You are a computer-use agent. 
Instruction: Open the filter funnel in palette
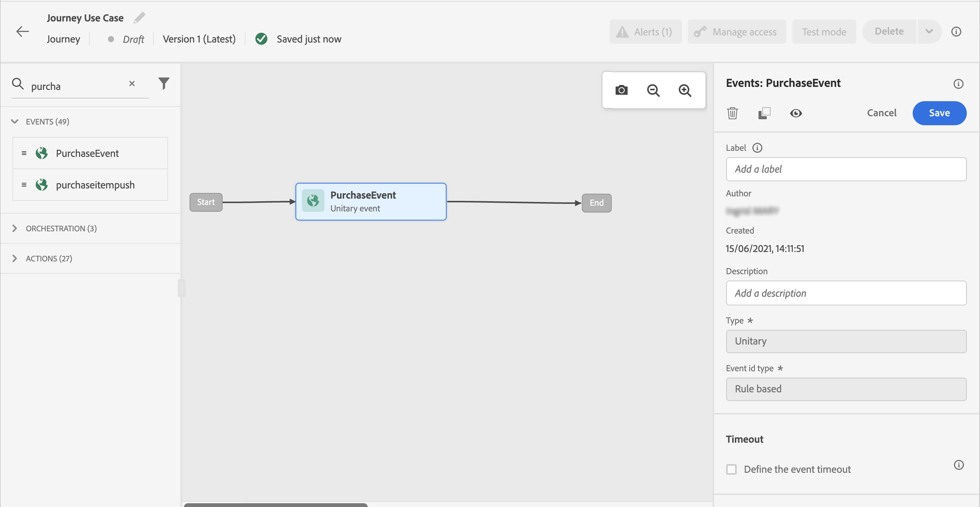[x=164, y=83]
